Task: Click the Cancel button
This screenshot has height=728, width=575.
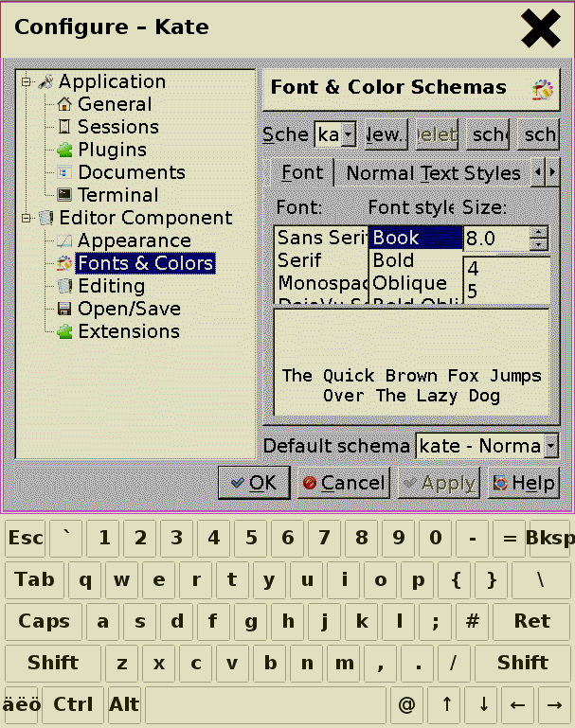Action: (344, 483)
